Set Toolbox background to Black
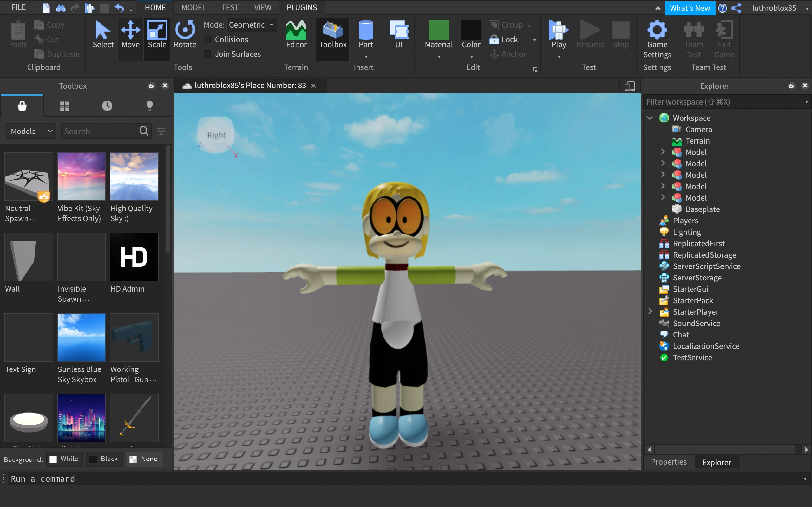The height and width of the screenshot is (507, 812). 104,459
